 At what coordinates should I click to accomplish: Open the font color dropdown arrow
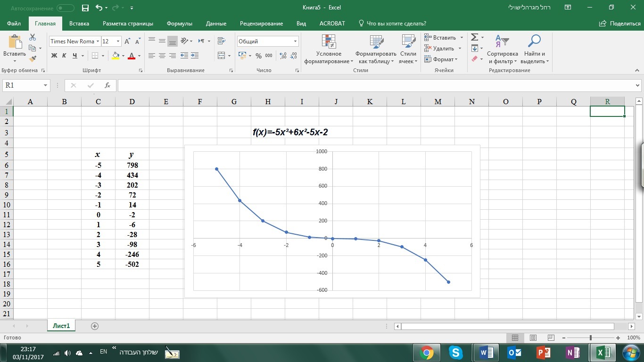tap(139, 56)
